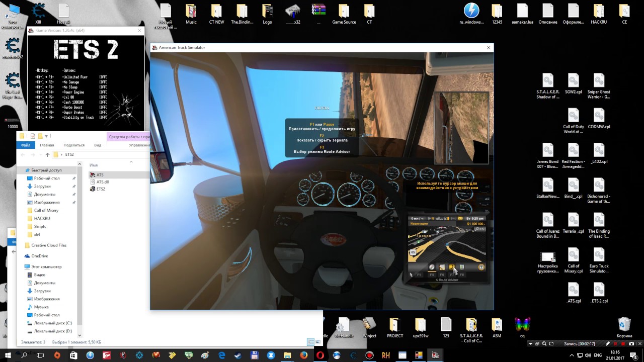Open Загрузки under quick access
The height and width of the screenshot is (362, 644).
point(42,186)
